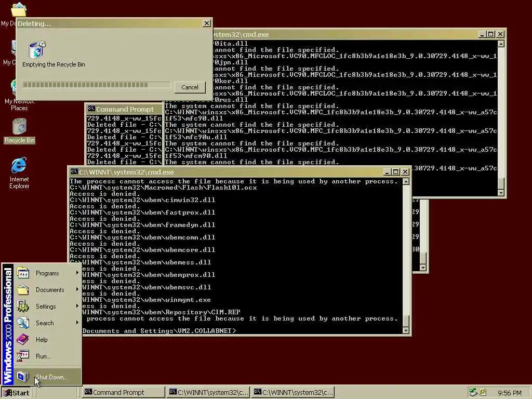Switch to the Command Prompt taskbar button

[124, 393]
